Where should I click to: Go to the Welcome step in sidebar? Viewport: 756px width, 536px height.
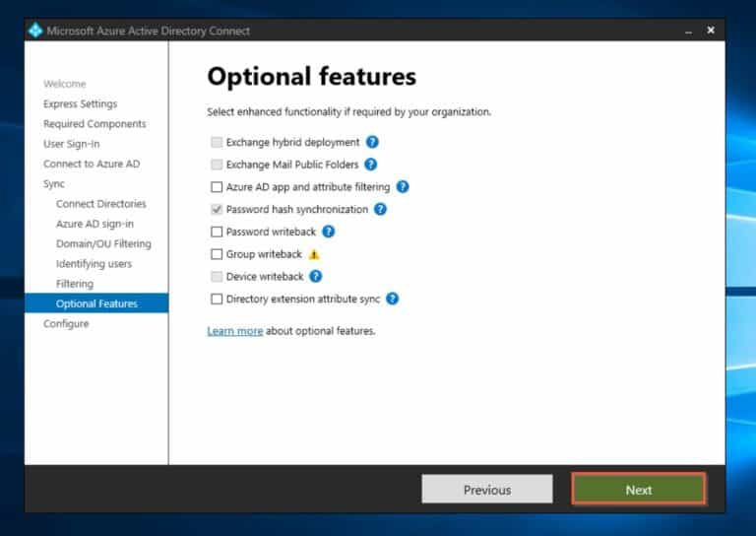click(65, 84)
